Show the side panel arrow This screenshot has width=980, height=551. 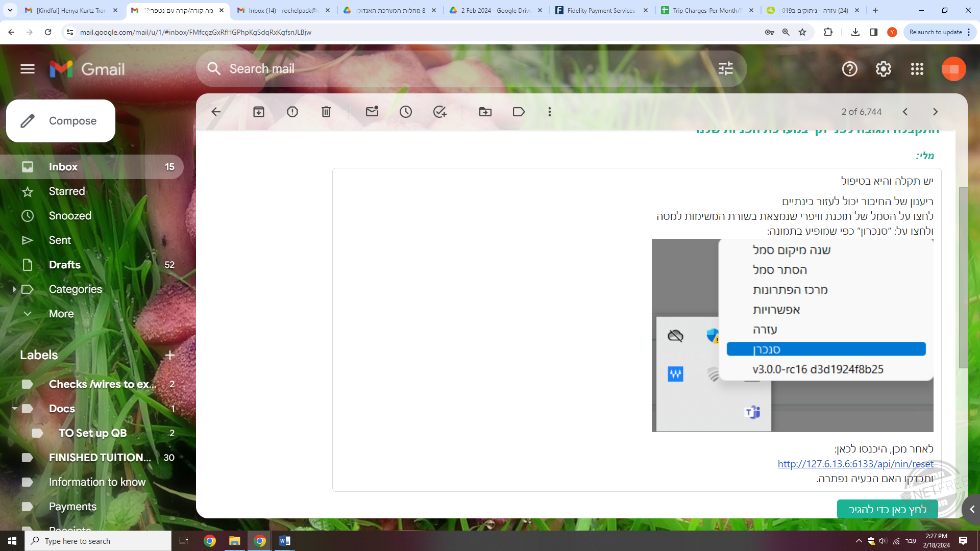(x=972, y=509)
